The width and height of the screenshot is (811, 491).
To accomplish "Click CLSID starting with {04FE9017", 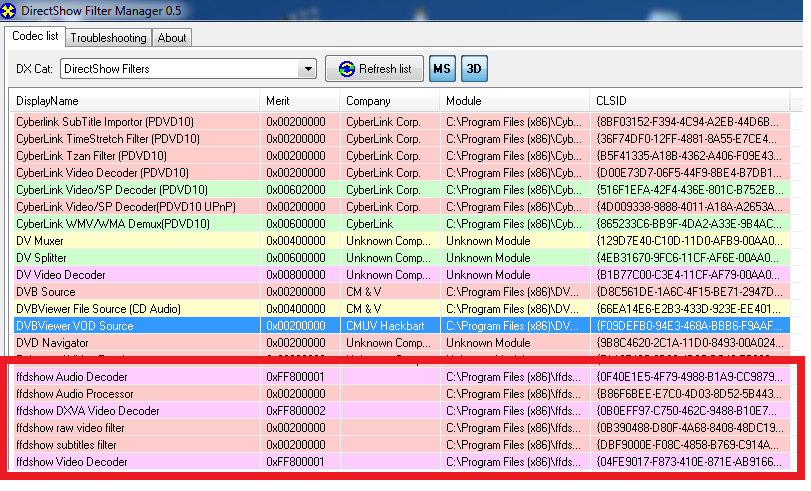I will (x=689, y=462).
